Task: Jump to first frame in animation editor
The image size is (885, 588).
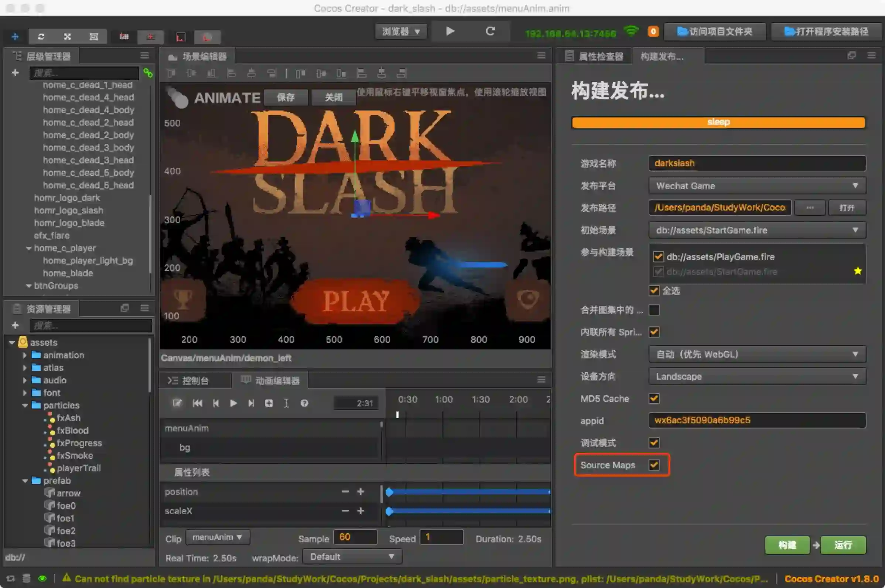Action: (198, 403)
